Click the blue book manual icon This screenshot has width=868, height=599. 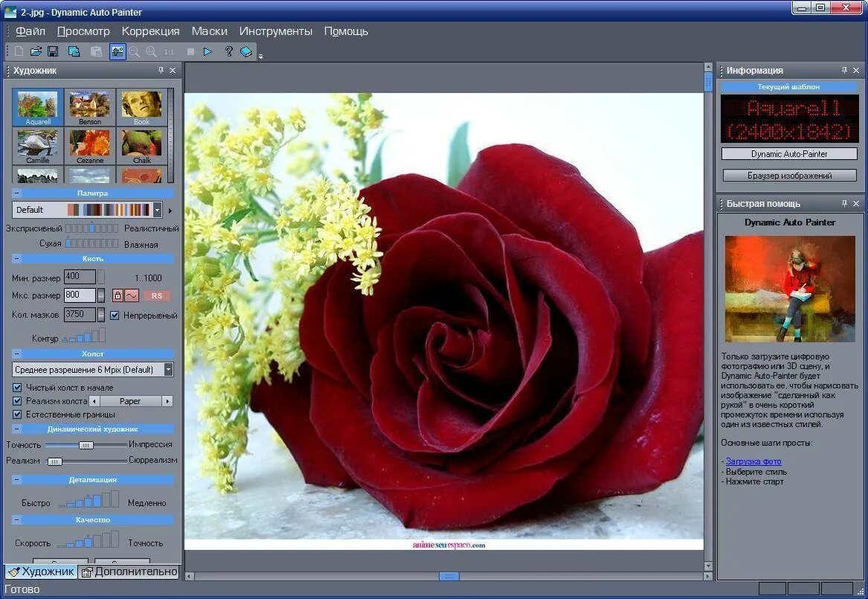pyautogui.click(x=245, y=51)
